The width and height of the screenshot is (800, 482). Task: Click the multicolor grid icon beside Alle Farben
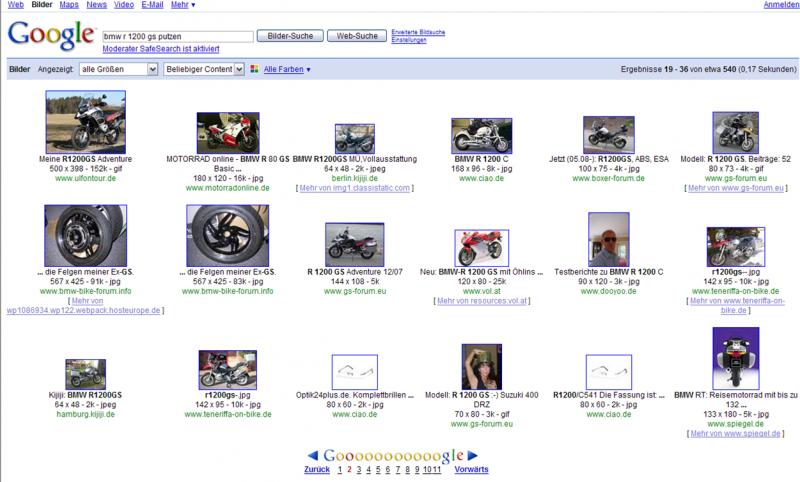255,70
